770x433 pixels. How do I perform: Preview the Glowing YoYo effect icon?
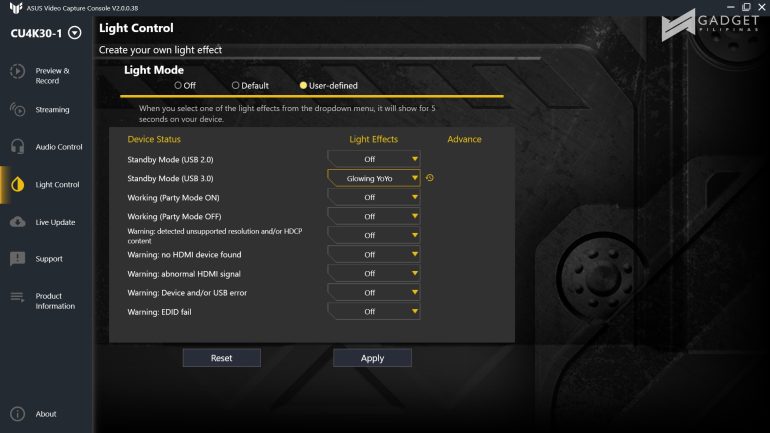pyautogui.click(x=430, y=178)
